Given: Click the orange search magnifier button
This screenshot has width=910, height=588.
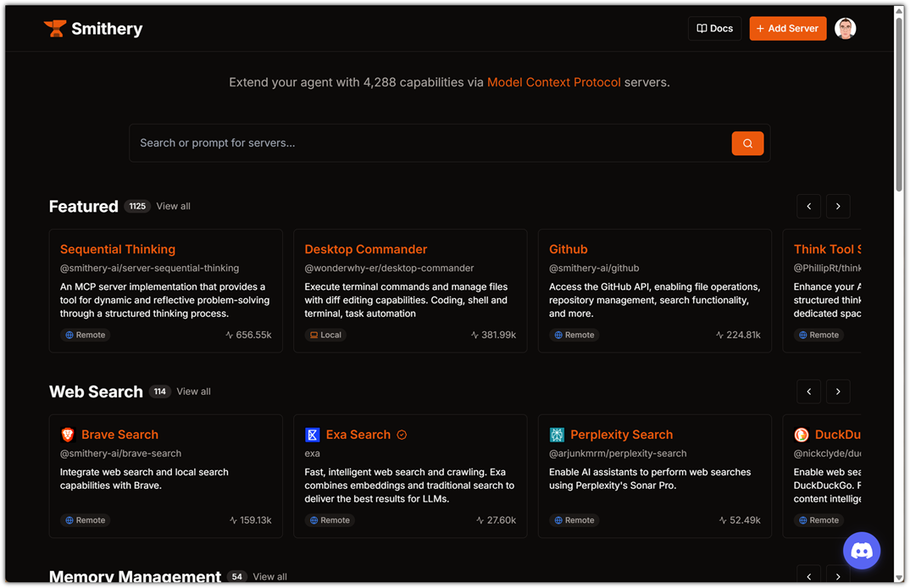Looking at the screenshot, I should coord(747,143).
